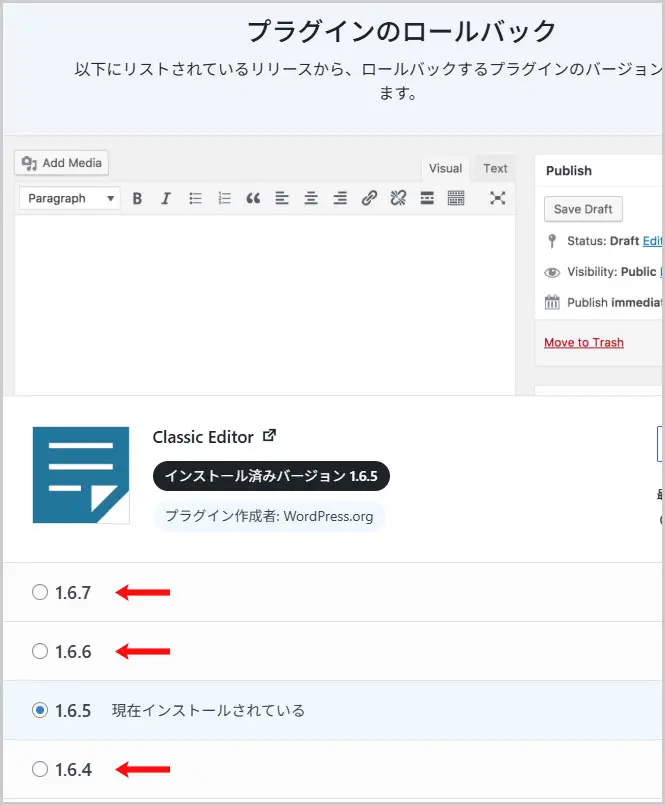The width and height of the screenshot is (665, 805).
Task: Click the installed version 1.6.5 badge
Action: tap(271, 476)
